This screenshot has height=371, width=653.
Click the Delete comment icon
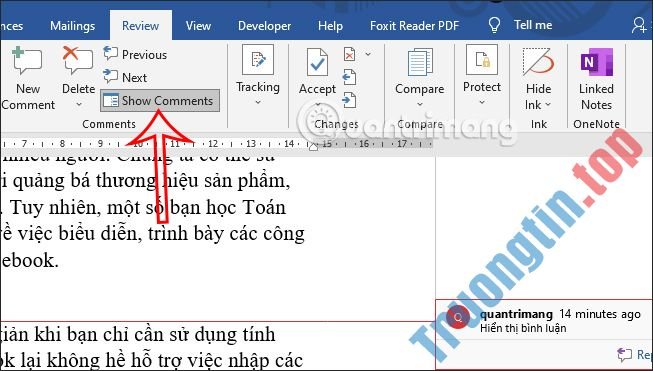(78, 61)
